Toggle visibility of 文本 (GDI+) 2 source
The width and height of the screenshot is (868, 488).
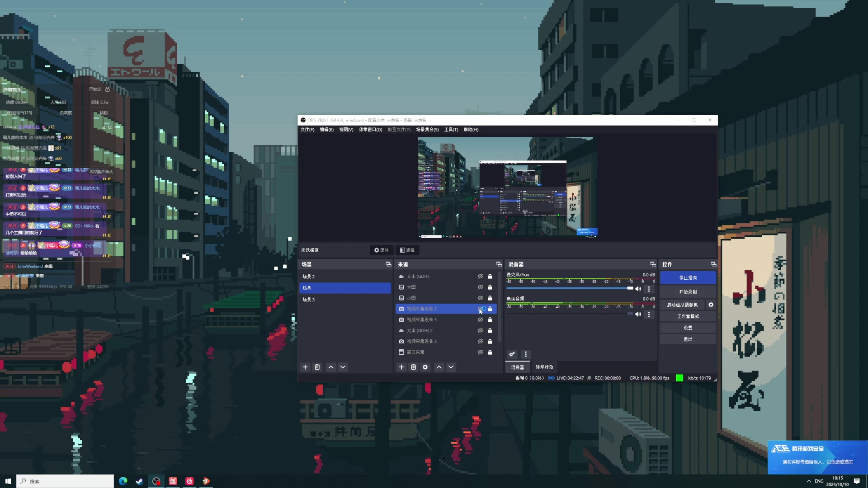pos(481,330)
